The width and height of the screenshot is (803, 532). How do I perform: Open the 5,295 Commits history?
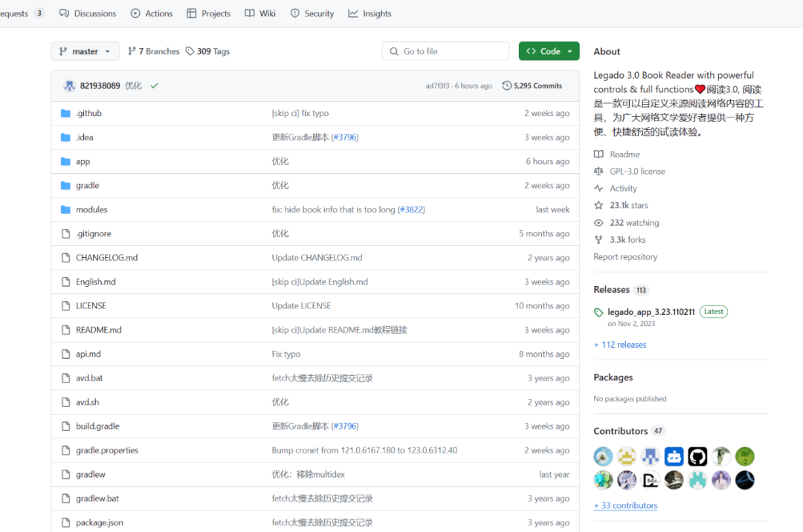(x=532, y=85)
